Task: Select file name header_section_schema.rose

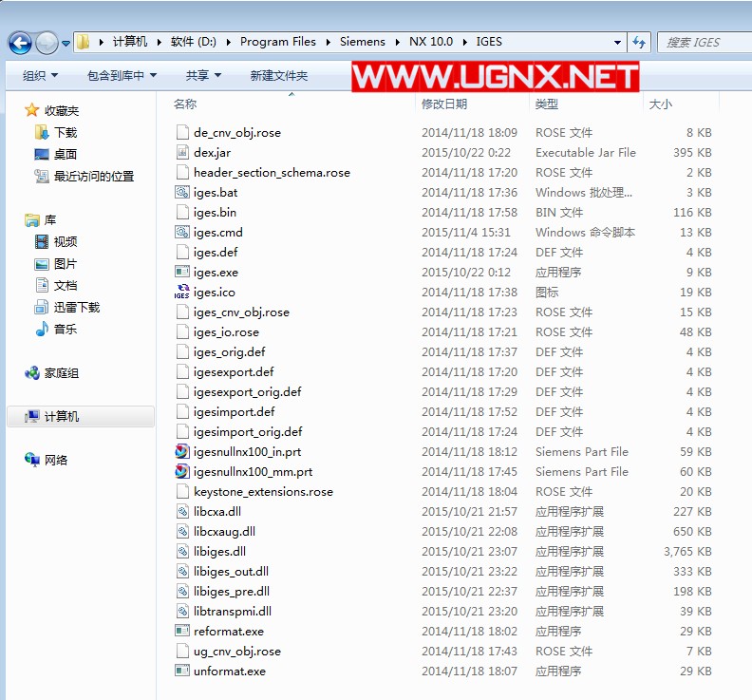Action: [x=272, y=173]
